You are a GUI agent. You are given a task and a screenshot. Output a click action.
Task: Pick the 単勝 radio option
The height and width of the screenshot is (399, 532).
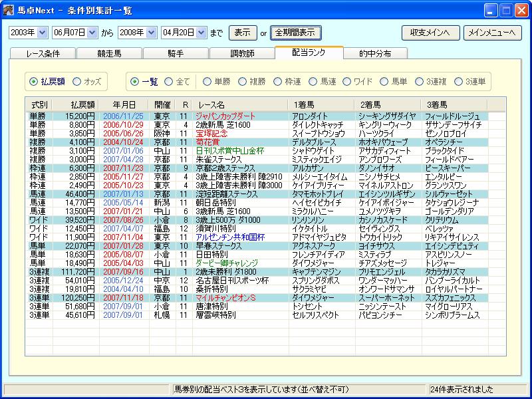(205, 81)
